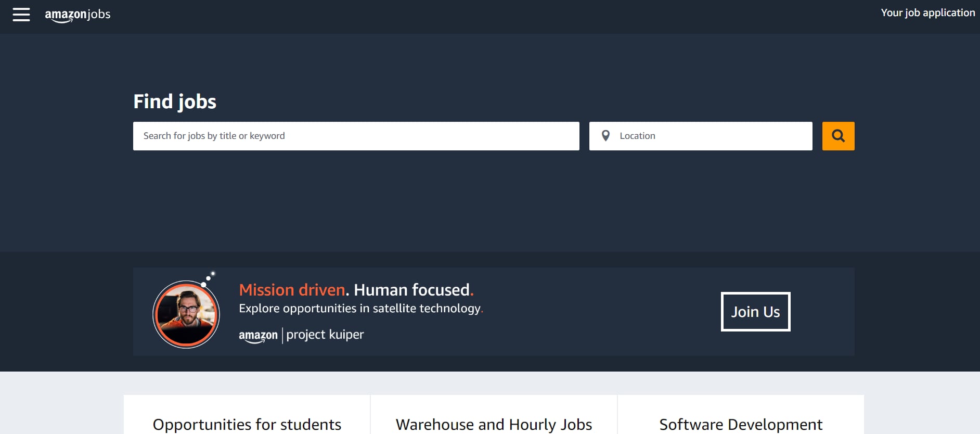Click Explore opportunities in satellite technology text
980x434 pixels.
tap(361, 309)
